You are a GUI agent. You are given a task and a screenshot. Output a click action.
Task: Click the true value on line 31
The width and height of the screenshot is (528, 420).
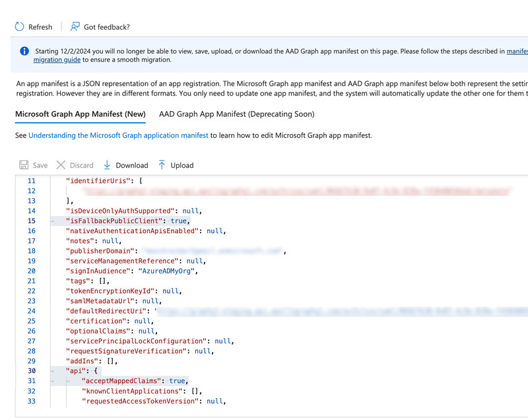(x=177, y=381)
